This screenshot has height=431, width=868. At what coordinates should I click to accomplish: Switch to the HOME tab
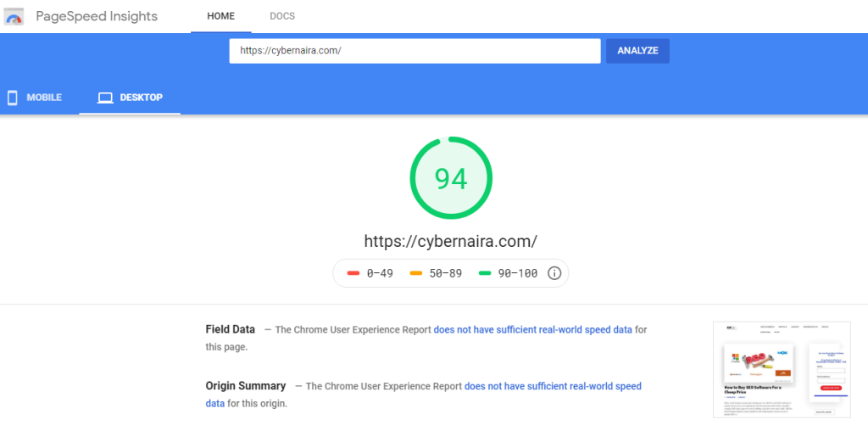220,16
